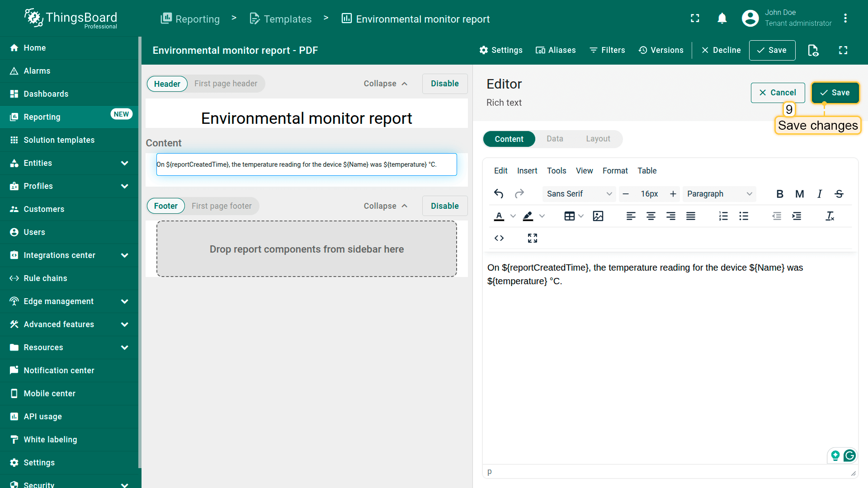Switch to the Layout tab
The height and width of the screenshot is (488, 868).
[598, 139]
